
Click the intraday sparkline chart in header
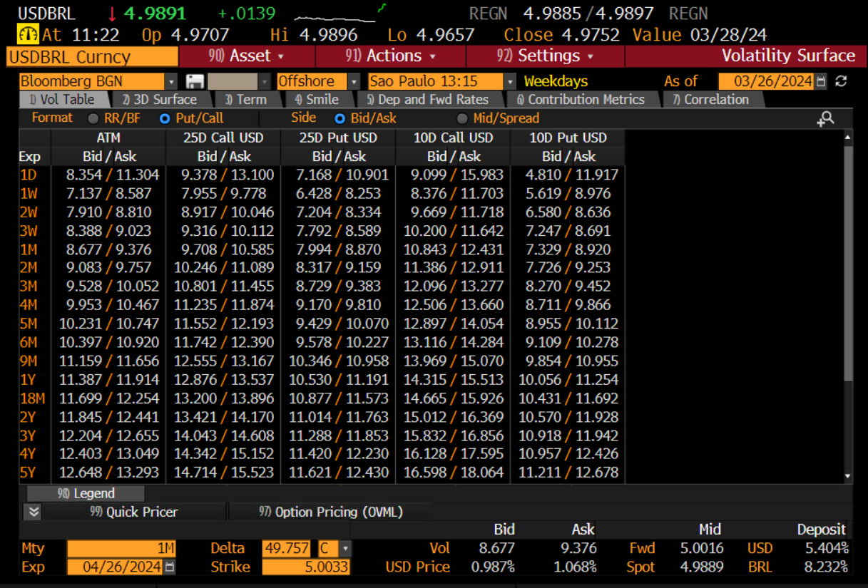point(340,13)
